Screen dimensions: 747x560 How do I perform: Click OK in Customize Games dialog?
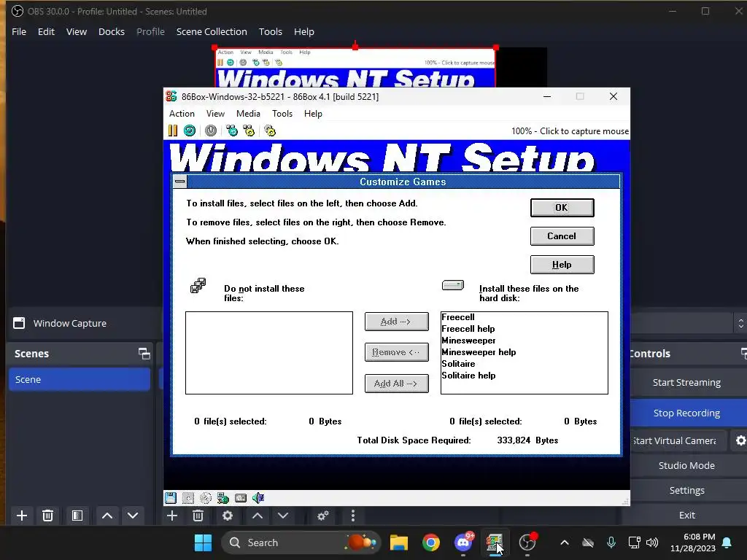[x=562, y=208]
